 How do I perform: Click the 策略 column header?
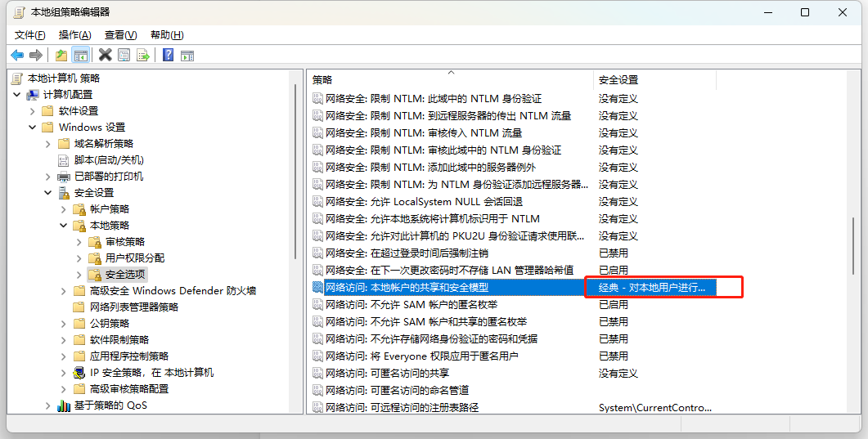click(450, 80)
